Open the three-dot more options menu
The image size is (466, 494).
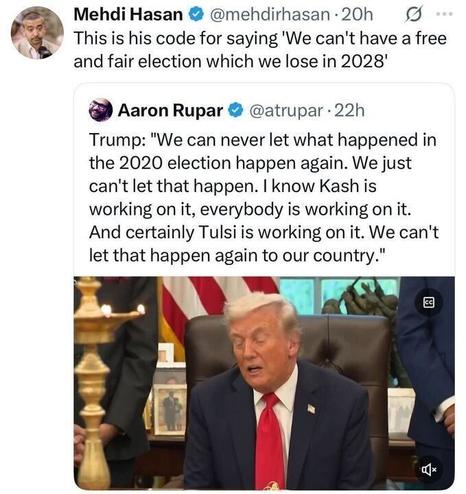(445, 14)
